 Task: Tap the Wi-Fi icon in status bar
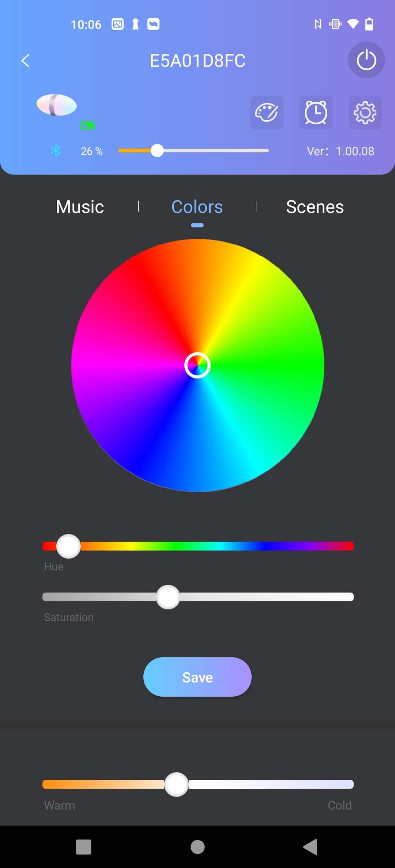353,24
